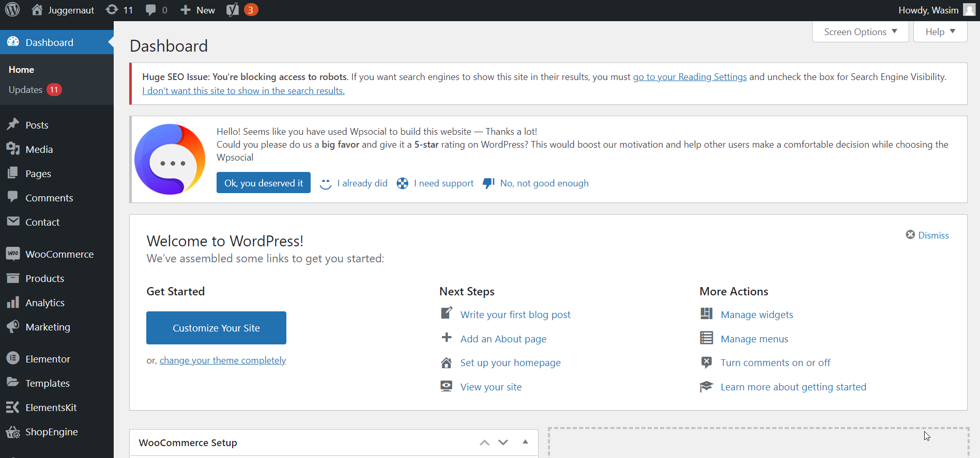Image resolution: width=980 pixels, height=458 pixels.
Task: Click the Elementor icon in sidebar
Action: [x=13, y=358]
